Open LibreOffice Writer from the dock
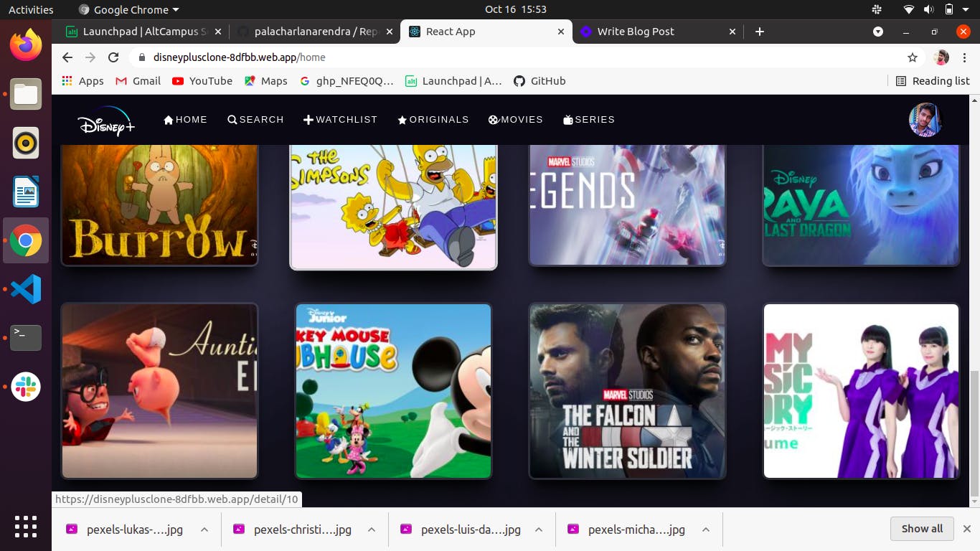 26,192
